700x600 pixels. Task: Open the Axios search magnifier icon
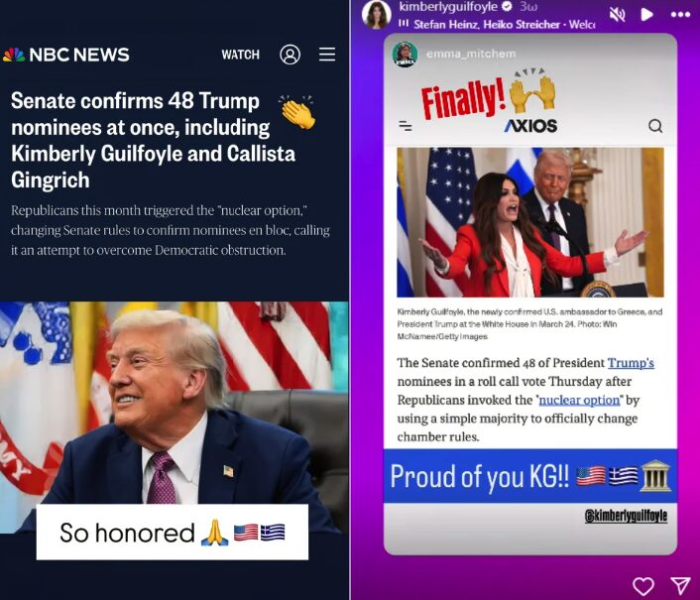(x=655, y=126)
